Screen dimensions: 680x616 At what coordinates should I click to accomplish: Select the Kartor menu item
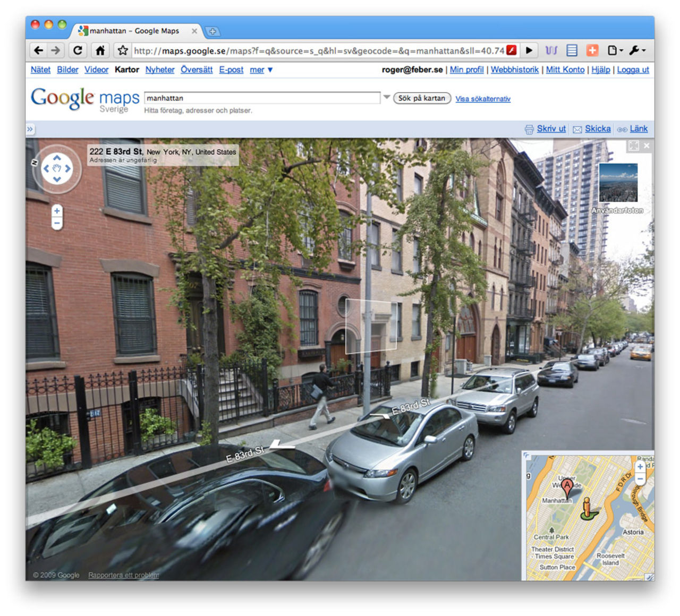(x=126, y=70)
